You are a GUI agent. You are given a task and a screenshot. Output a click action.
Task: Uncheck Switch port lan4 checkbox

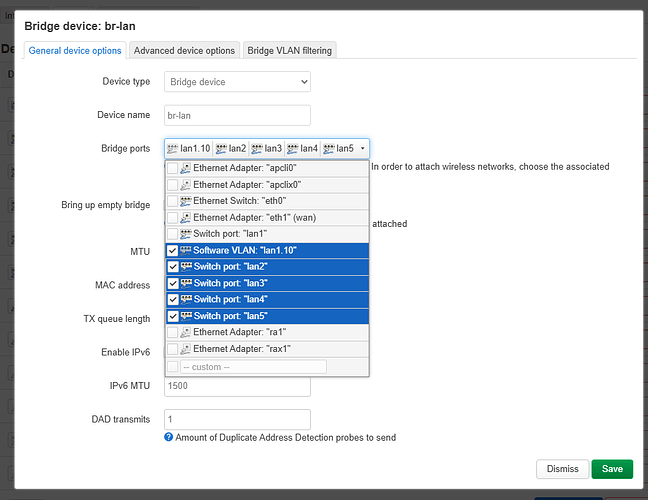[173, 299]
